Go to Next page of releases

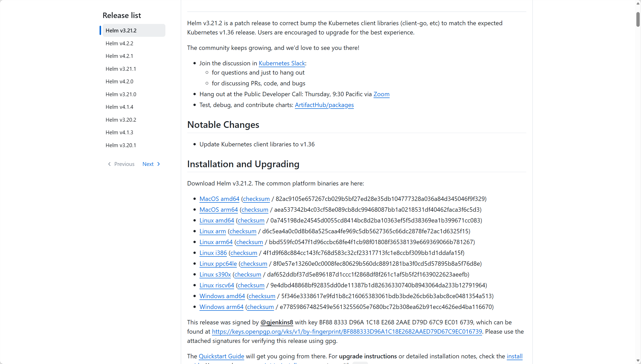coord(151,164)
